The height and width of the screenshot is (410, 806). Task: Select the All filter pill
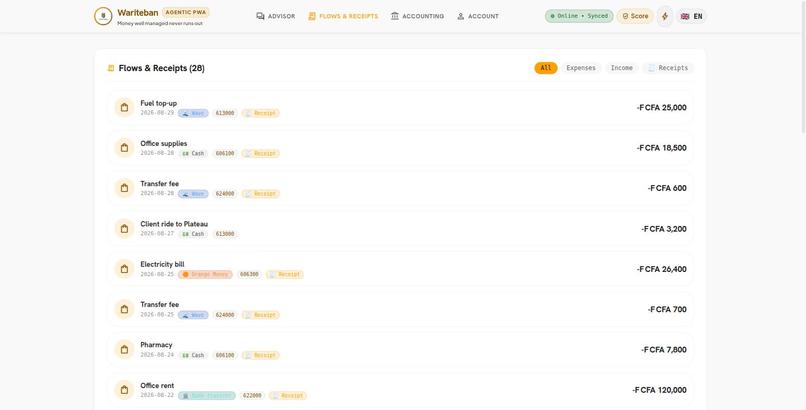tap(546, 68)
